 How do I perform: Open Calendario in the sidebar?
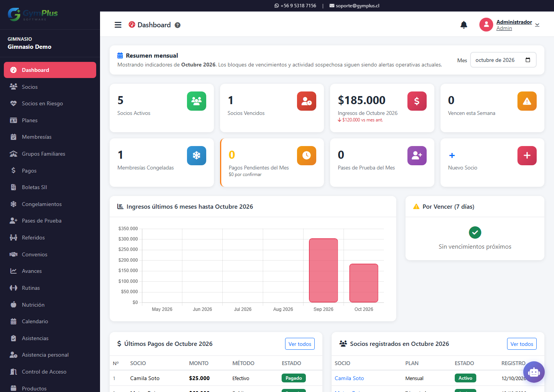pyautogui.click(x=50, y=321)
